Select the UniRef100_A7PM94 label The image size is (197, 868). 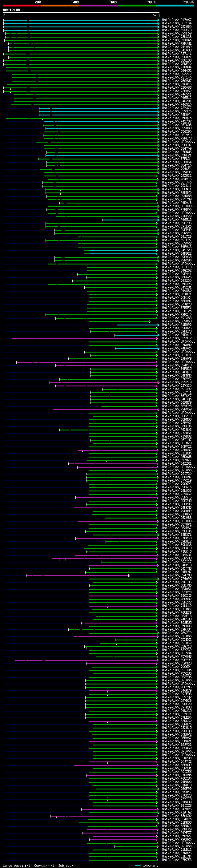177,67
